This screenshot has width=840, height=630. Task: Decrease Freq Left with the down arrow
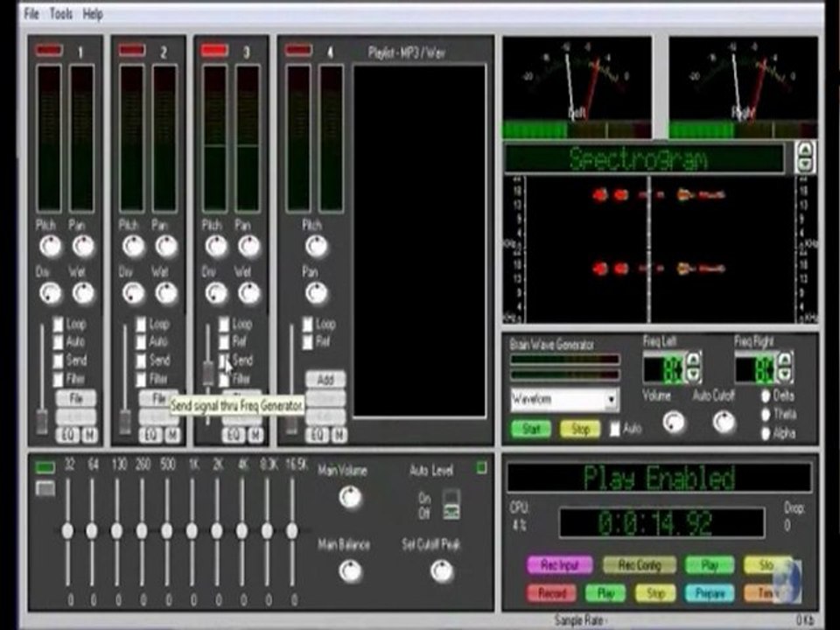click(693, 374)
